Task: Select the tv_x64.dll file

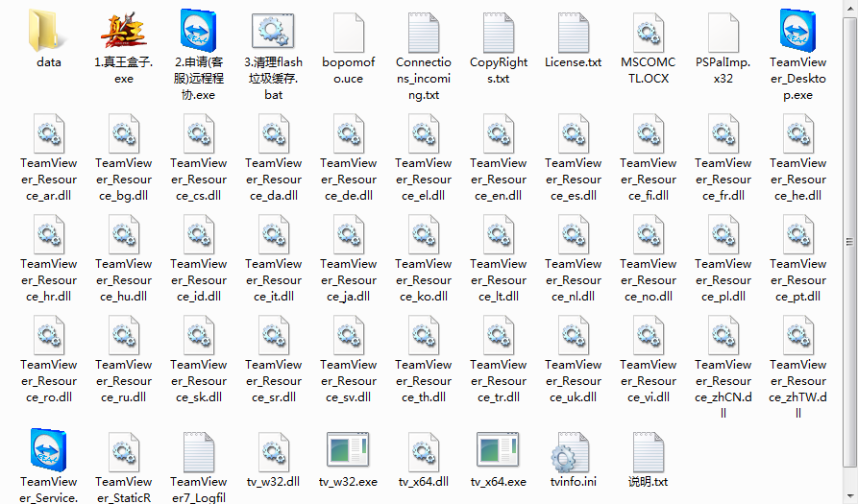Action: pos(423,452)
